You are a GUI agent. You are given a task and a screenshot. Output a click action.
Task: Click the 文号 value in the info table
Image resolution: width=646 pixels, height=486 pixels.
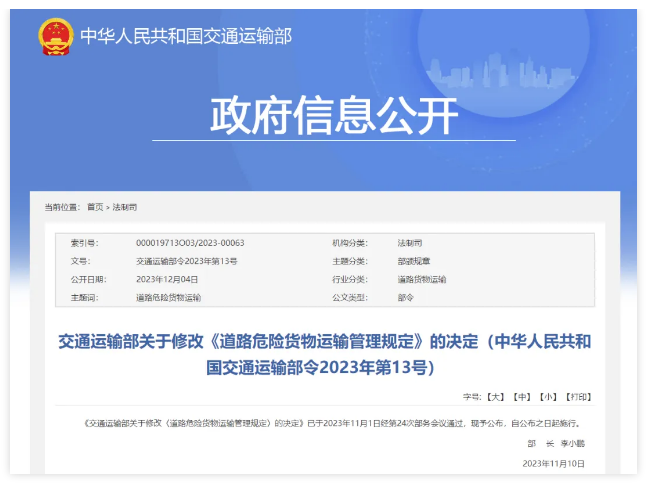[x=186, y=261]
